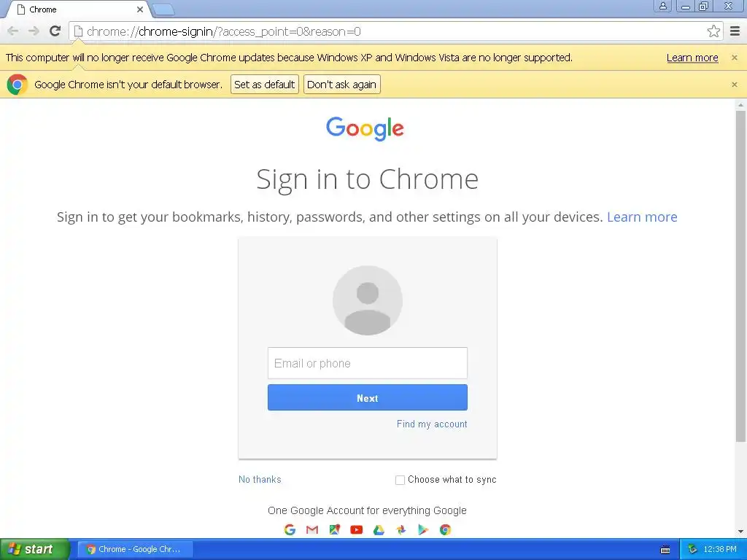Viewport: 747px width, 560px height.
Task: Click the Google Drive icon
Action: (x=379, y=529)
